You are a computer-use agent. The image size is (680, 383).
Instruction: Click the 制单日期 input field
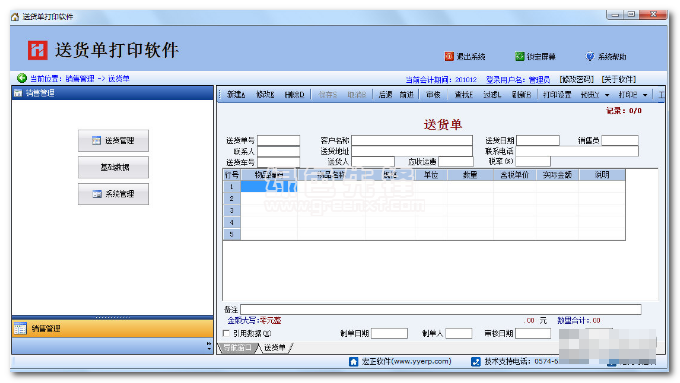[x=389, y=333]
